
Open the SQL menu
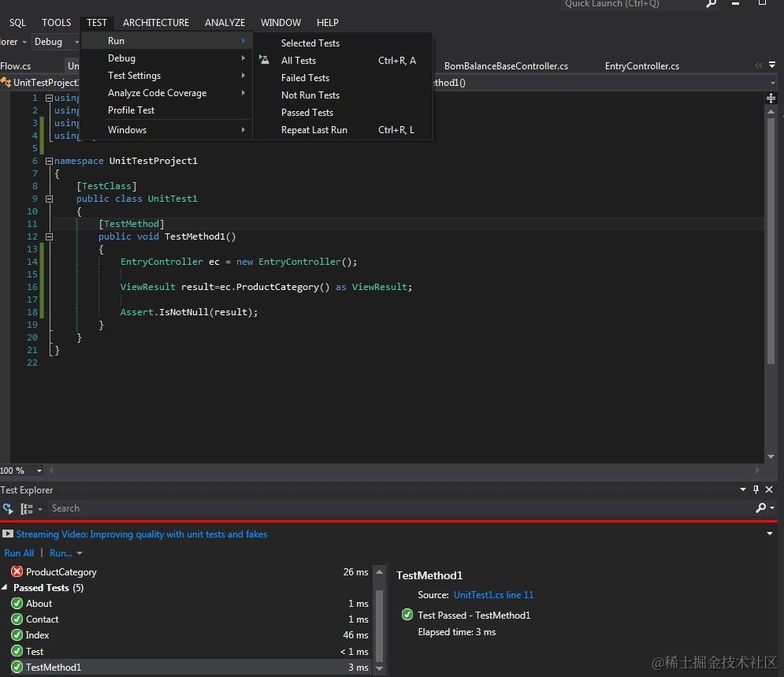(17, 23)
